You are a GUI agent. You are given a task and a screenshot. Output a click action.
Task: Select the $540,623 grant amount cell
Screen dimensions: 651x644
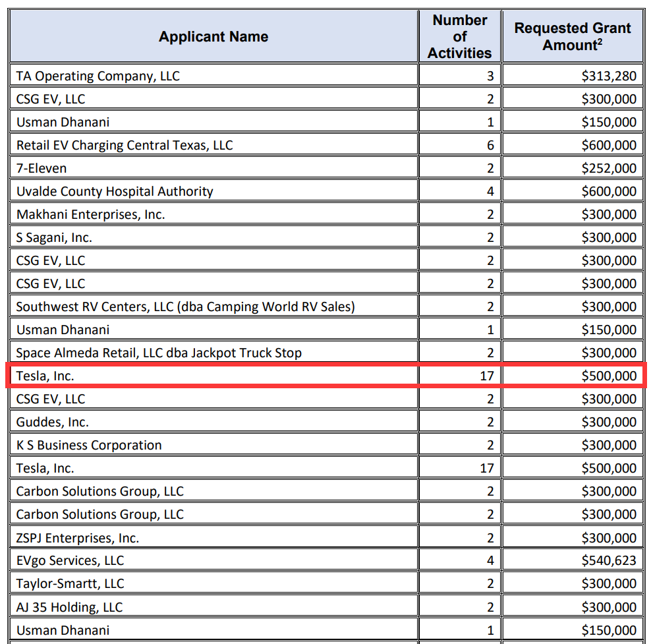(573, 560)
